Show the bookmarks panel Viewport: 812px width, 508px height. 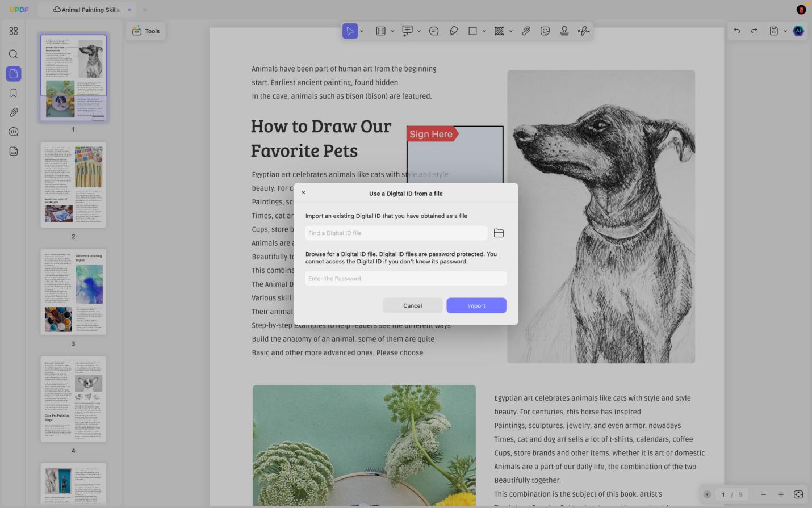pyautogui.click(x=14, y=93)
